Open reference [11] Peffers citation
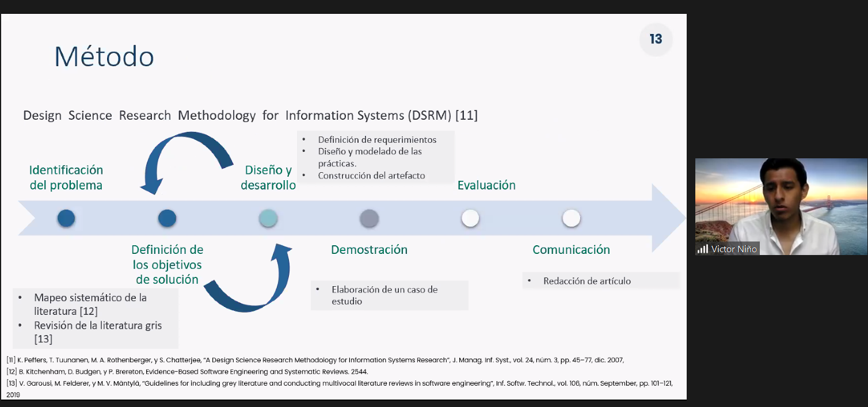The image size is (868, 407). pyautogui.click(x=315, y=360)
